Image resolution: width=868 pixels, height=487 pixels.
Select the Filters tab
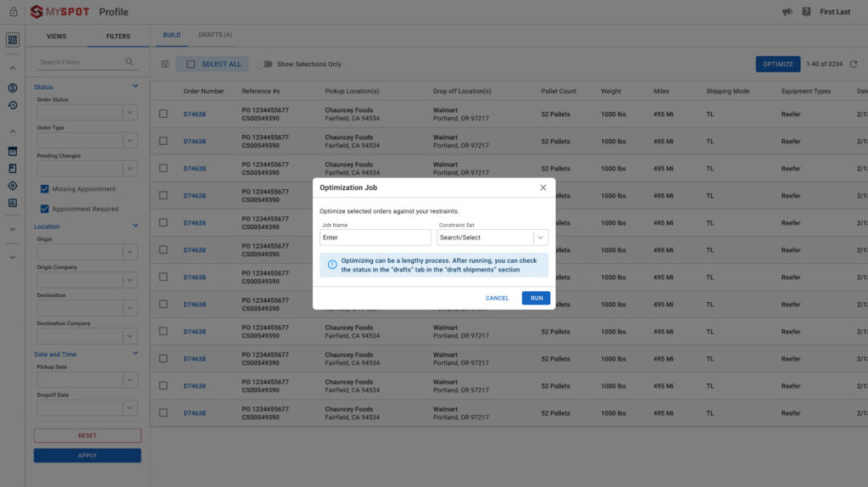pos(118,36)
